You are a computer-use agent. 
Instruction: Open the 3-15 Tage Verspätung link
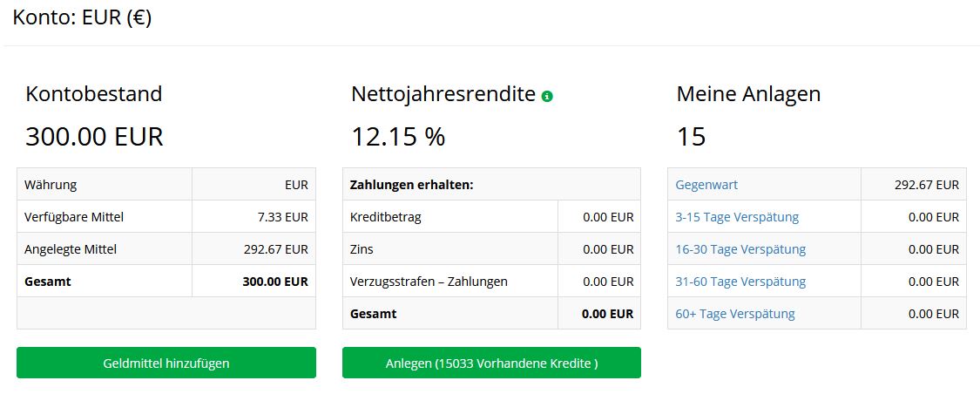[x=737, y=217]
